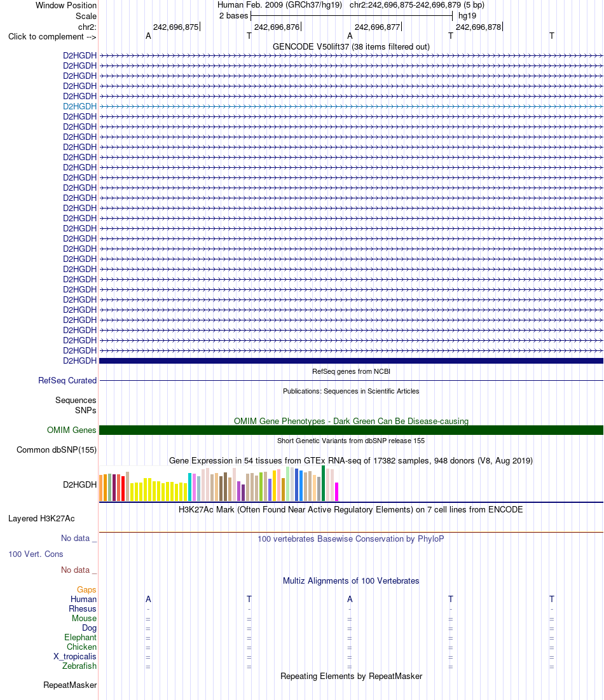This screenshot has height=700, width=604.
Task: Select the Elephant species row label
Action: click(x=80, y=637)
